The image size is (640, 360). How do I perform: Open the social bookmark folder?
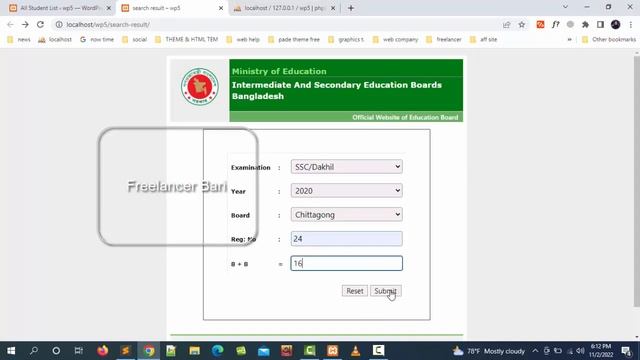pyautogui.click(x=134, y=40)
